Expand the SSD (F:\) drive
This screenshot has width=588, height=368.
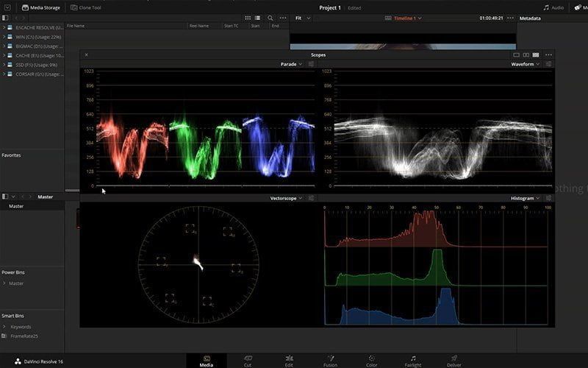tap(4, 65)
